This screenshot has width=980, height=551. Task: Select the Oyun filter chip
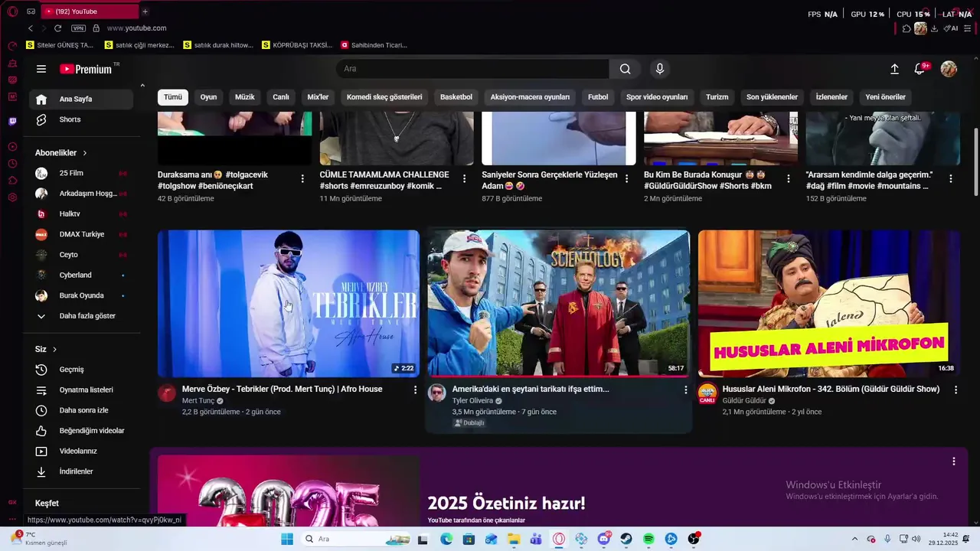coord(208,97)
